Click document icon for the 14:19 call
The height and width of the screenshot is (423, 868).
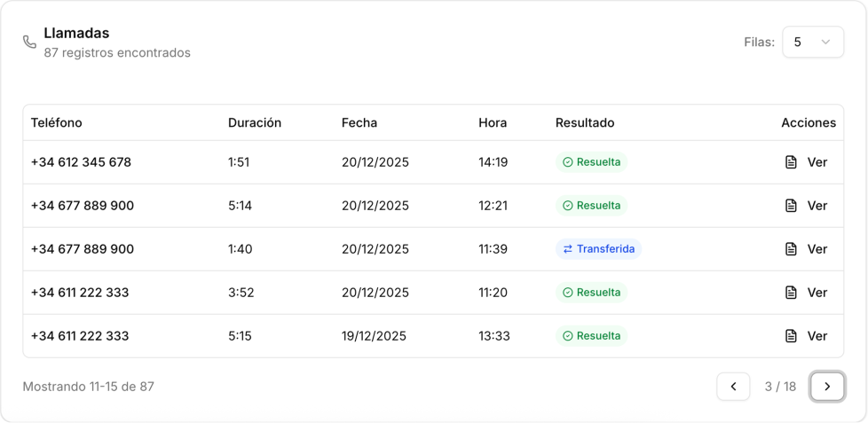pyautogui.click(x=791, y=162)
